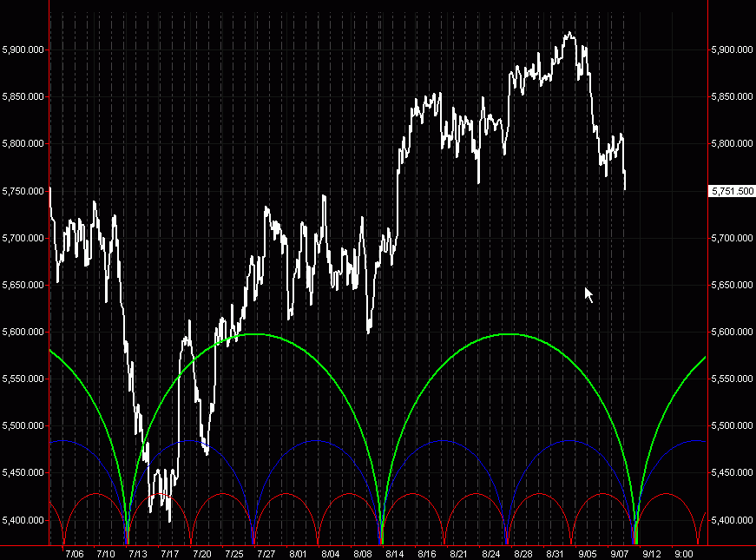This screenshot has height=560, width=756.
Task: Select 5,850.000 on the right price axis
Action: tap(732, 97)
